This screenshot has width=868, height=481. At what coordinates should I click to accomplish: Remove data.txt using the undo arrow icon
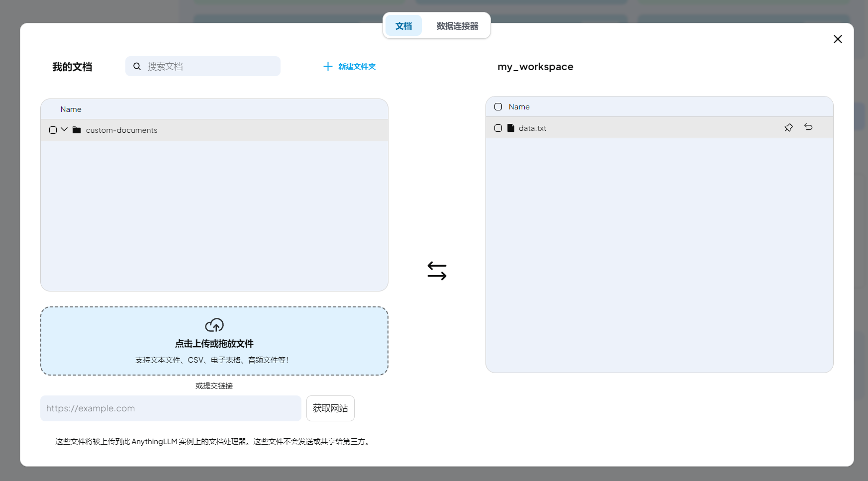pyautogui.click(x=808, y=127)
